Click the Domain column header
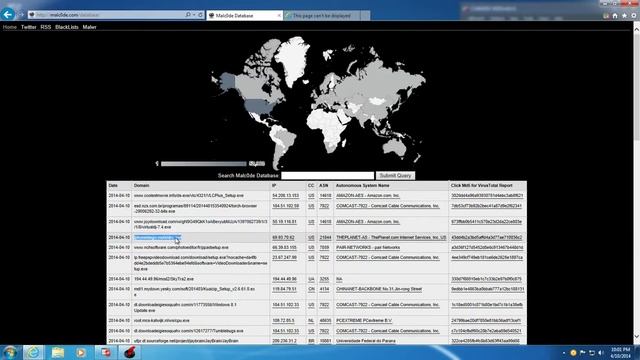The height and width of the screenshot is (360, 640). coord(141,185)
